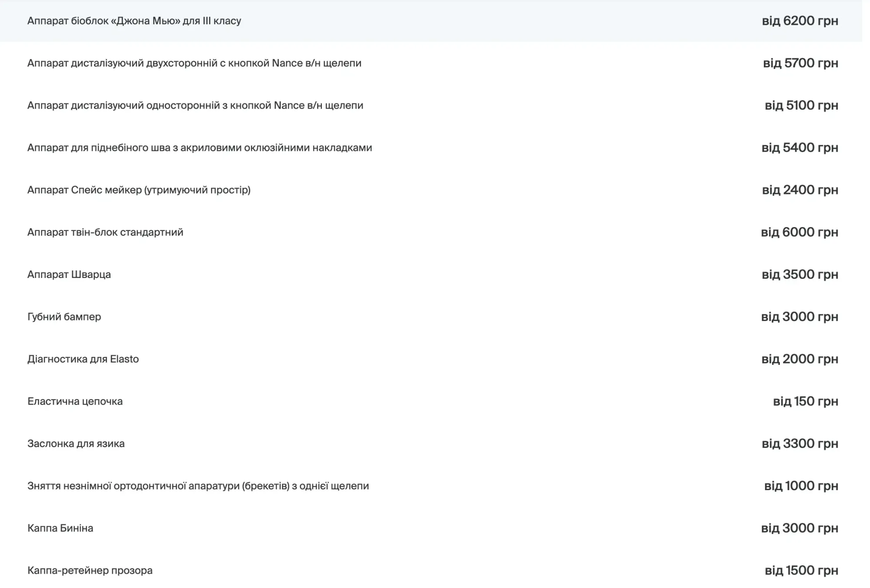This screenshot has width=870, height=588.
Task: Click the «від 150 грн» price
Action: click(x=805, y=401)
